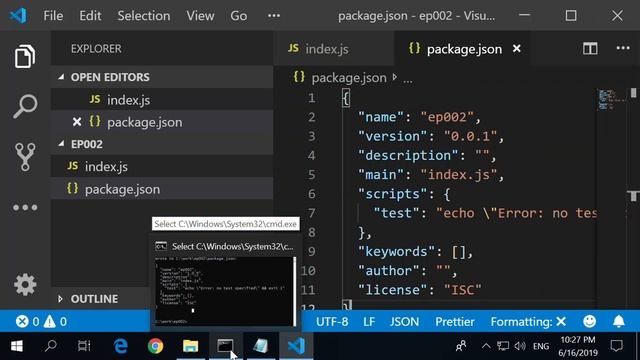Image resolution: width=640 pixels, height=360 pixels.
Task: Click the network tray icon
Action: (503, 346)
